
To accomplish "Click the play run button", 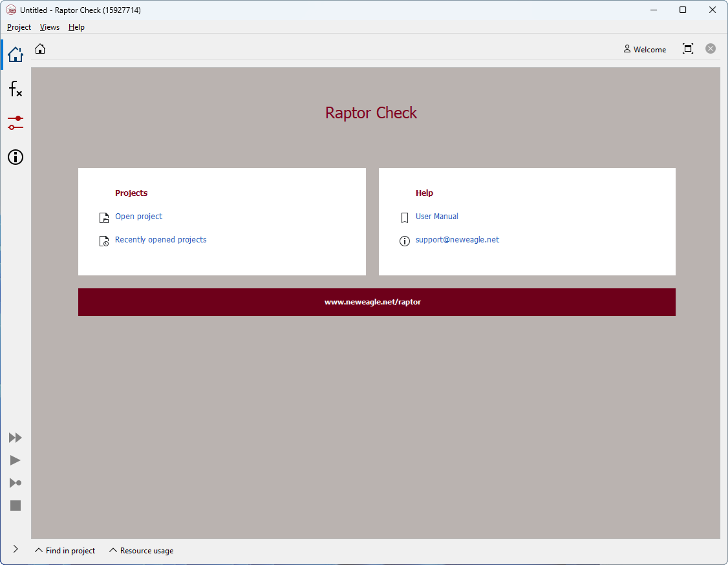I will pyautogui.click(x=16, y=460).
